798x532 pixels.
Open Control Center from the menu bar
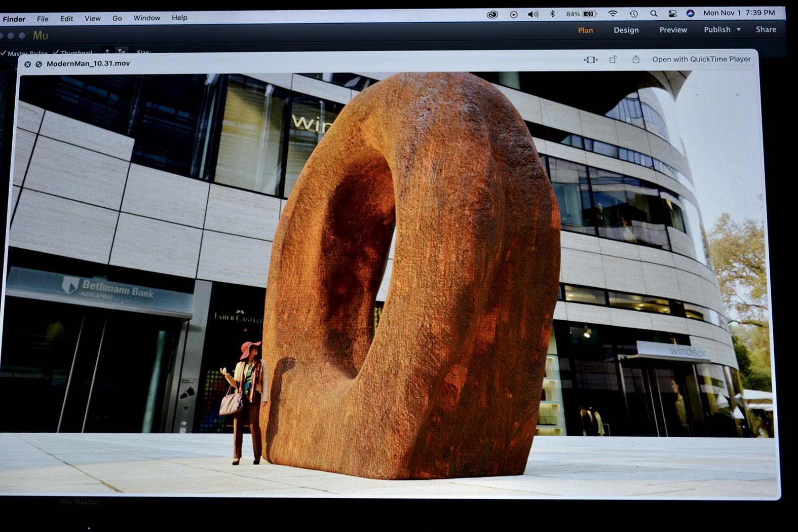click(672, 14)
